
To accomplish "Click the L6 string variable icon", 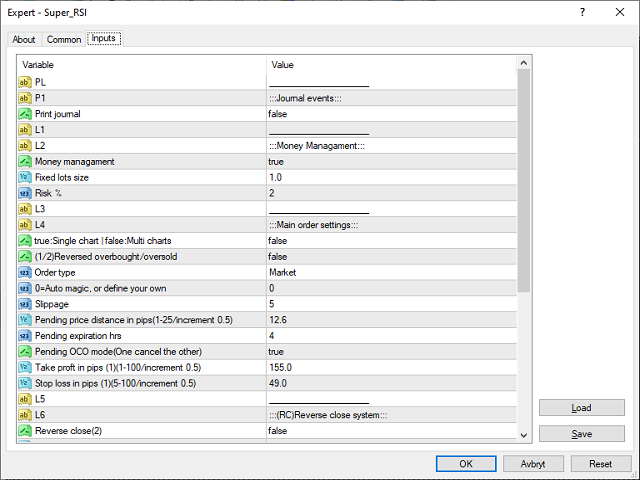I will (25, 414).
